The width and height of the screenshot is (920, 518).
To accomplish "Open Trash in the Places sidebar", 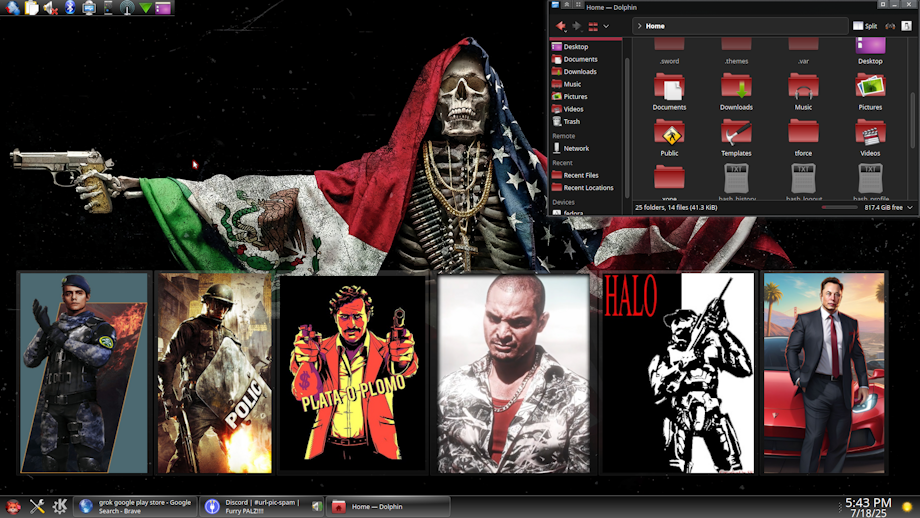I will pos(571,122).
